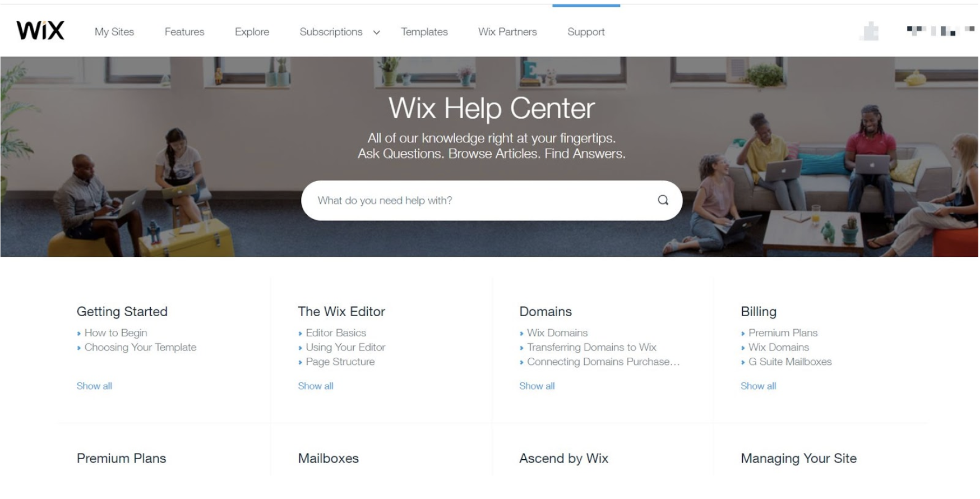
Task: Expand the Subscriptions dropdown chevron
Action: click(x=377, y=33)
